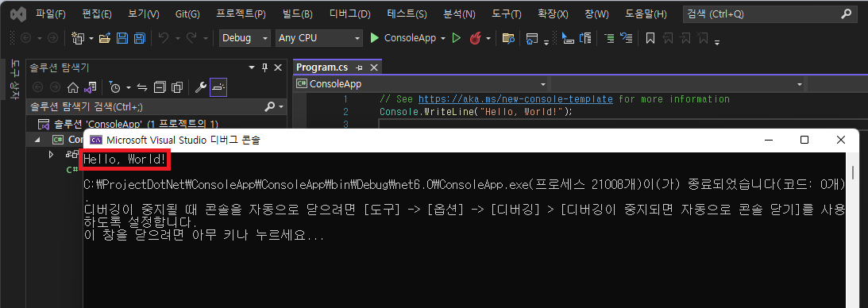Click the toolbar window with home icon
The height and width of the screenshot is (308, 868).
532,38
